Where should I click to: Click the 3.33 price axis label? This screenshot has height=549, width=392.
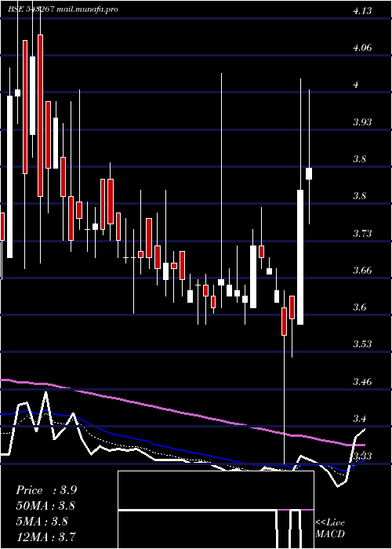362,456
